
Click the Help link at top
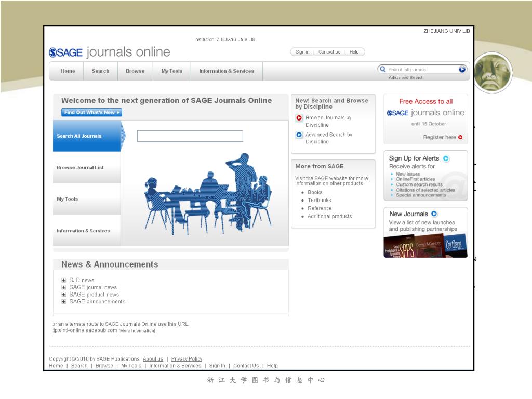tap(354, 52)
